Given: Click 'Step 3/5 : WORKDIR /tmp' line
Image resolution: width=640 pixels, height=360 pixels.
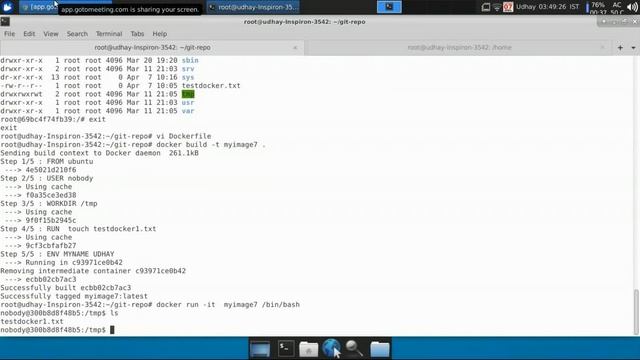Looking at the screenshot, I should click(49, 204).
